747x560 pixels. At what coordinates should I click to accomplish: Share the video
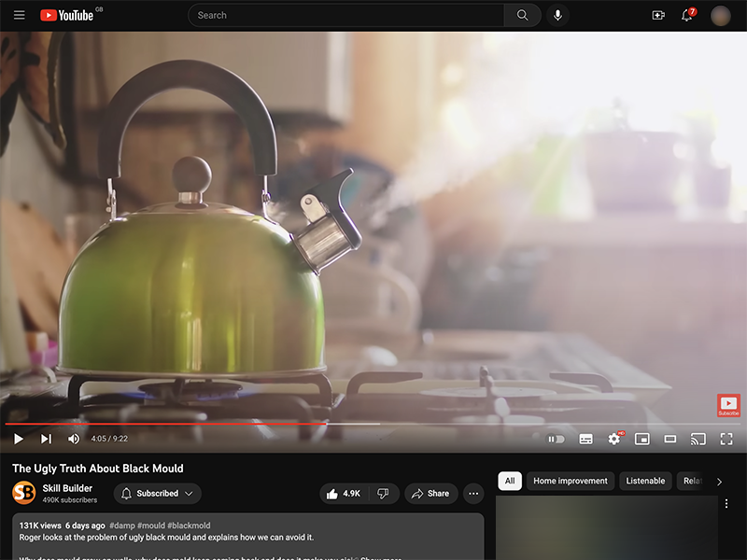point(430,494)
